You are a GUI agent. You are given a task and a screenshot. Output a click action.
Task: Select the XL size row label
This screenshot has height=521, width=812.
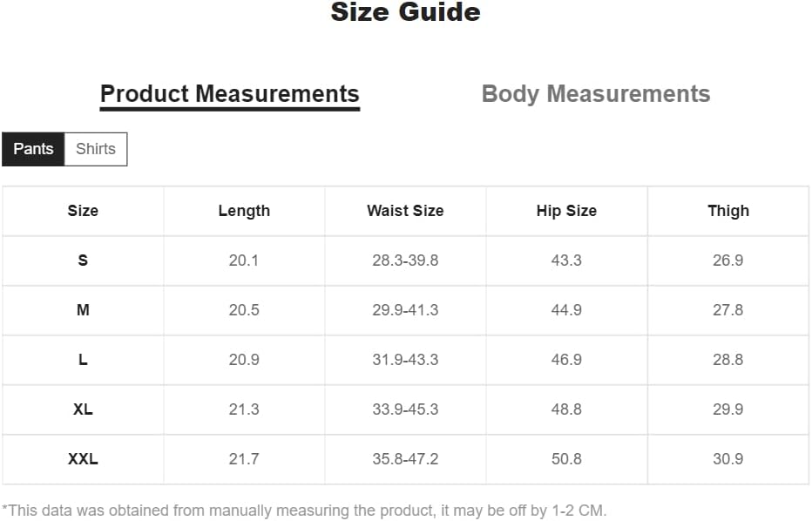click(x=83, y=409)
